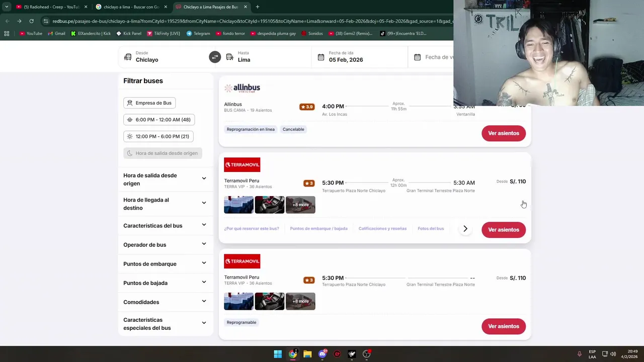Swap origin and destination cities

tap(215, 57)
